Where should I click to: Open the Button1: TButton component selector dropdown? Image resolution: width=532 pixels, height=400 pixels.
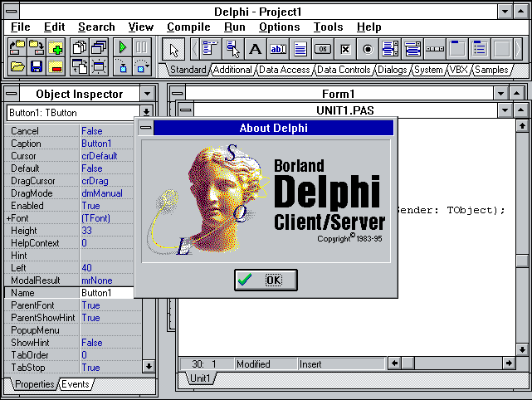(147, 111)
